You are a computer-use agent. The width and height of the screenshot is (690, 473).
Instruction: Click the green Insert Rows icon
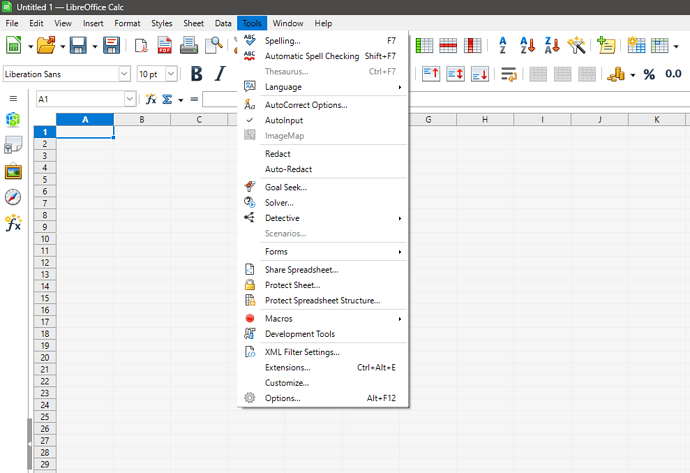click(424, 45)
